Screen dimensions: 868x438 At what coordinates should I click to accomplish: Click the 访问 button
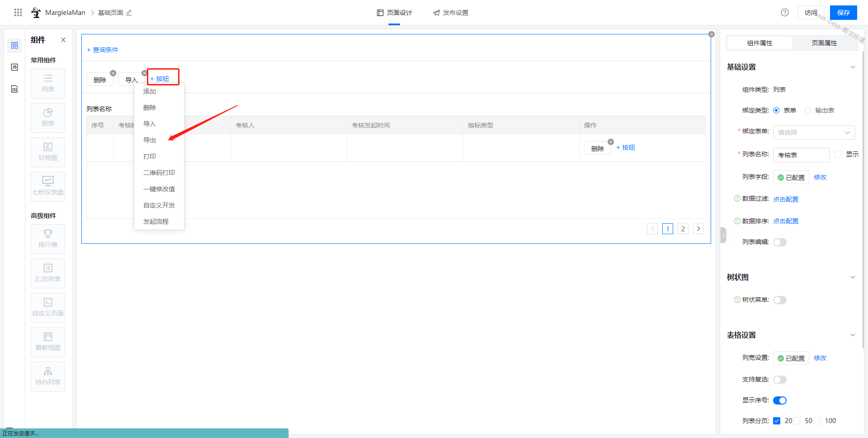pyautogui.click(x=811, y=13)
